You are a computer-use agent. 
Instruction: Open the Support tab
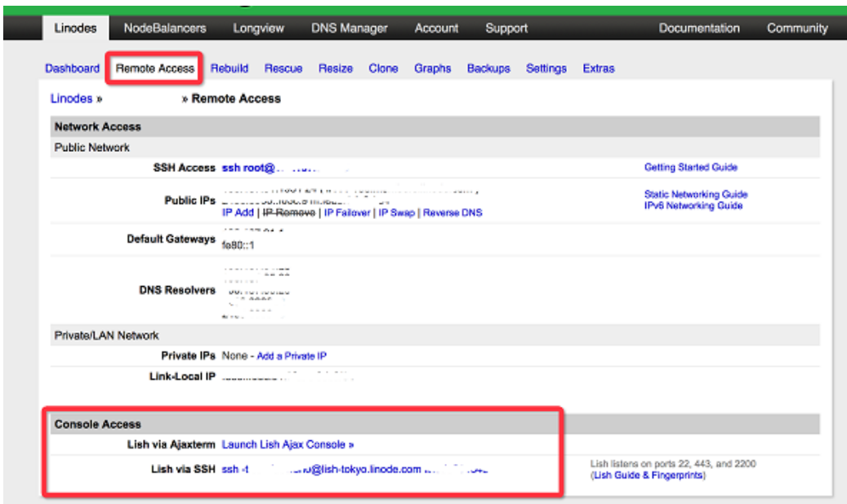pyautogui.click(x=506, y=28)
